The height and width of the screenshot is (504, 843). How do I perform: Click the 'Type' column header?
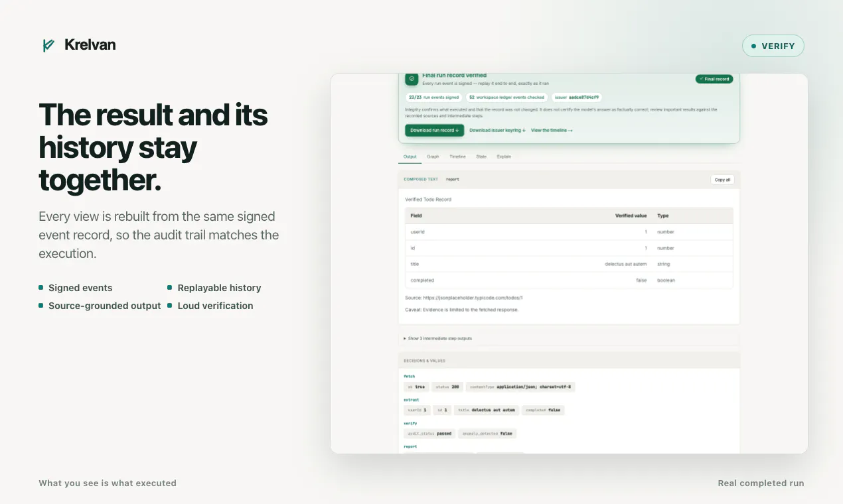coord(662,216)
